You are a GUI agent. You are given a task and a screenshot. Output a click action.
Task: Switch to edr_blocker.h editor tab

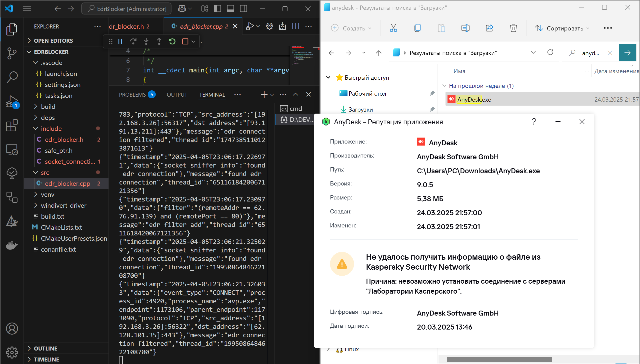click(x=129, y=26)
